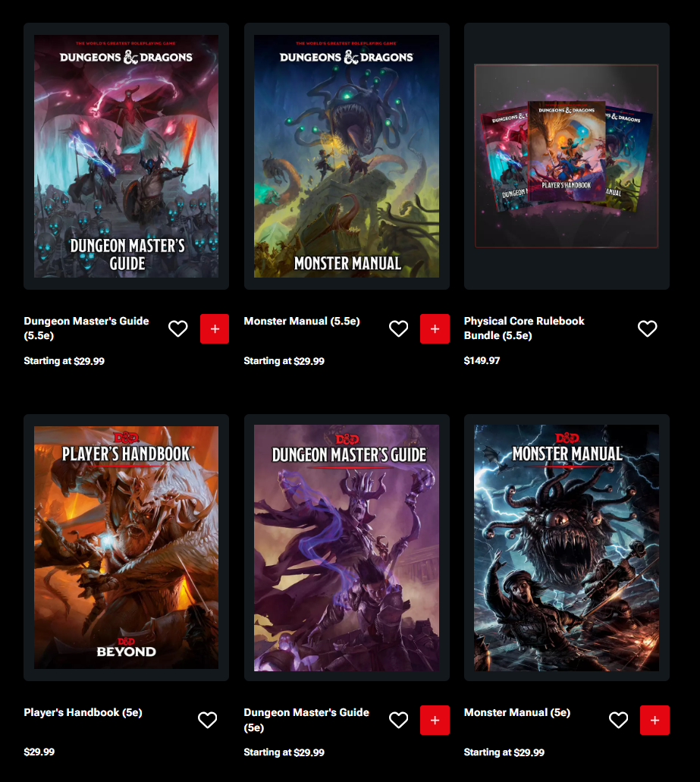Toggle heart on Monster Manual (5e)
The width and height of the screenshot is (700, 782).
click(x=618, y=720)
